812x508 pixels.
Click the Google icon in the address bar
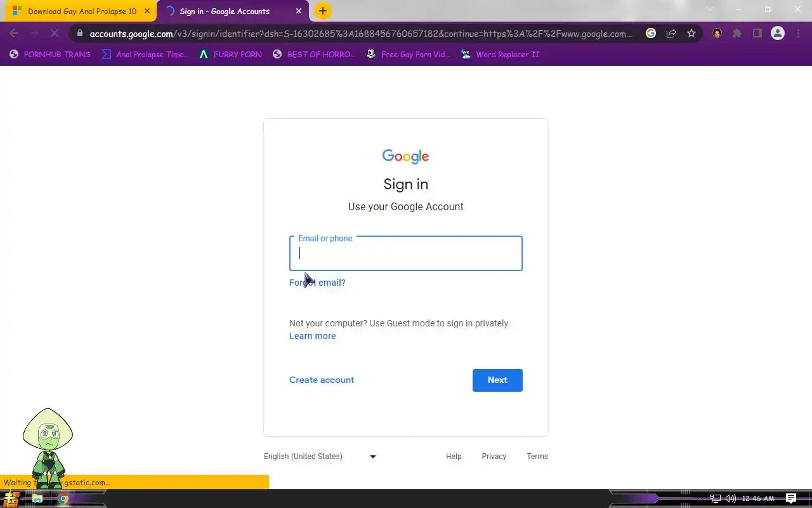(x=651, y=34)
